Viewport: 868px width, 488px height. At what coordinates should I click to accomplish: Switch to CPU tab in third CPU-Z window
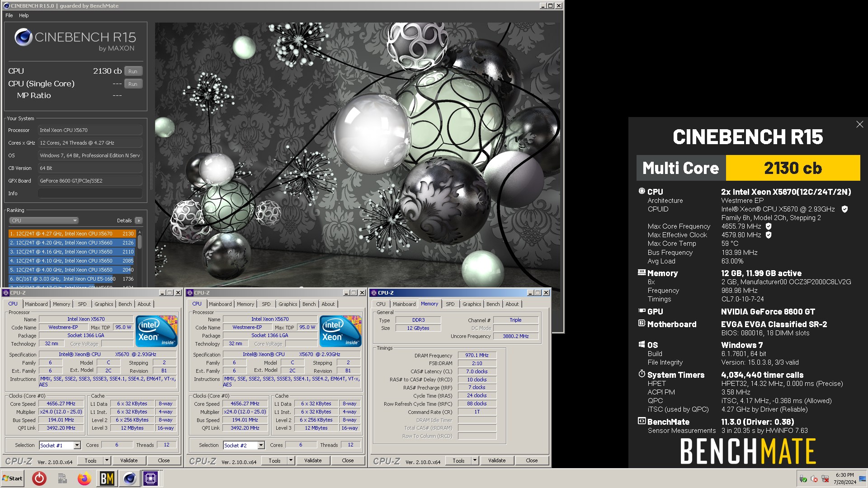(x=381, y=304)
